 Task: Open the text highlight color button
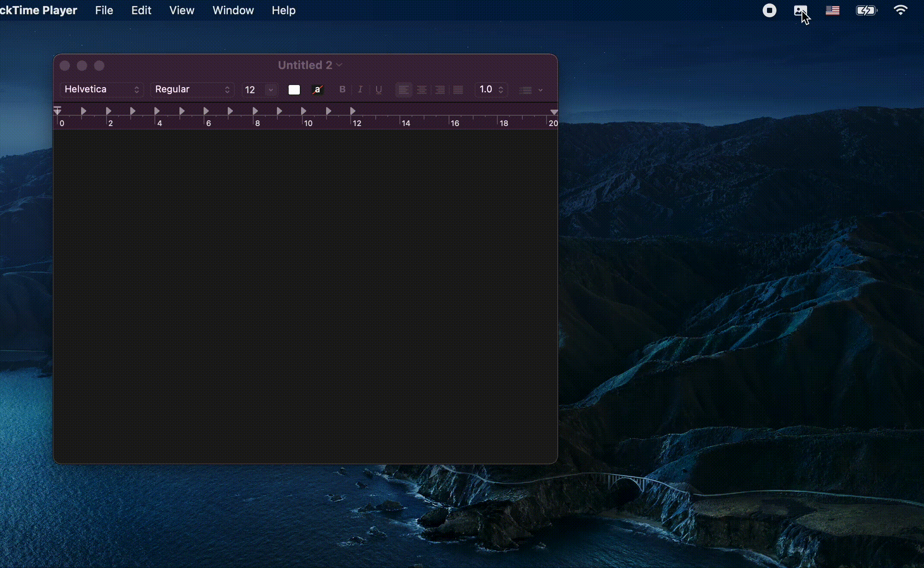317,89
